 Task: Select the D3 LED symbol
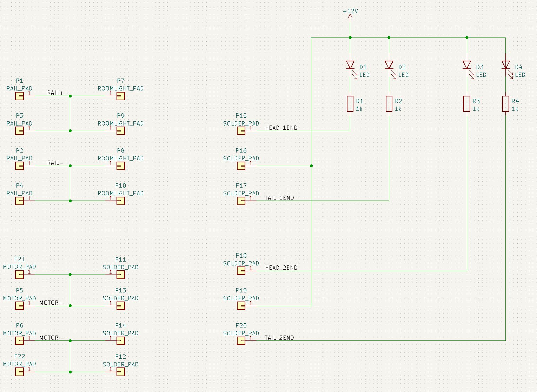(467, 65)
